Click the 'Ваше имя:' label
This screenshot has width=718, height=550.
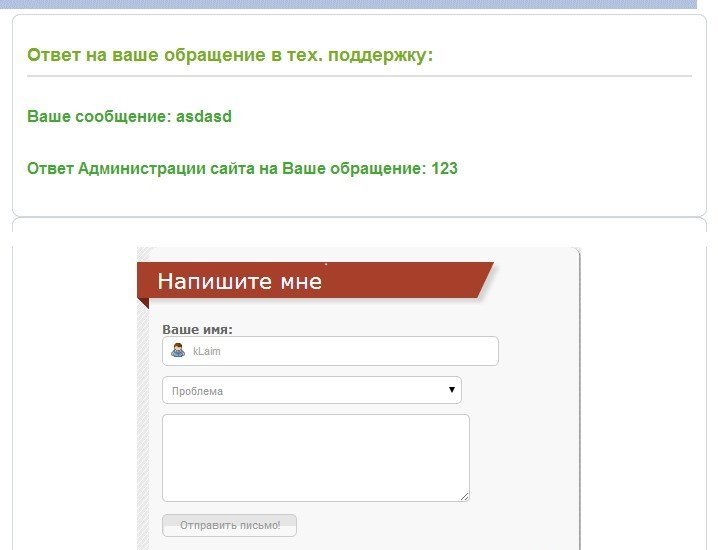tap(197, 329)
